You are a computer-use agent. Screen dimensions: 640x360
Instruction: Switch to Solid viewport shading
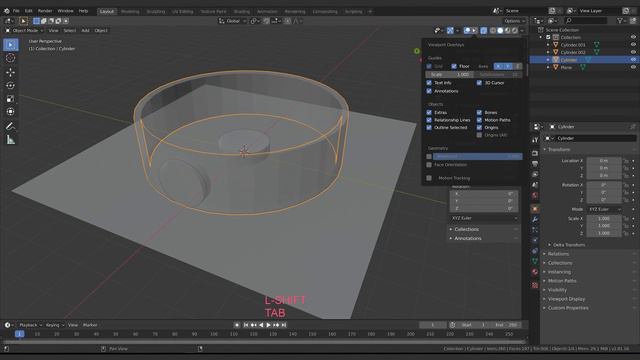[500, 31]
